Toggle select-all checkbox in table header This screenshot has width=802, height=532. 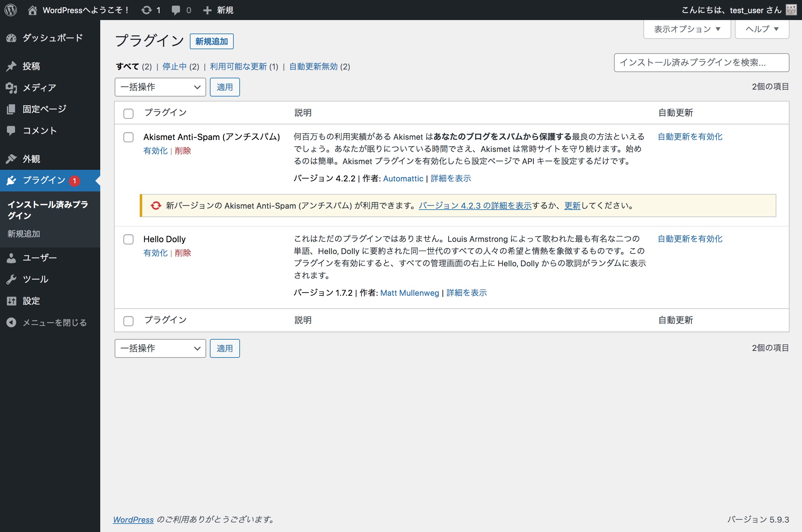coord(128,113)
